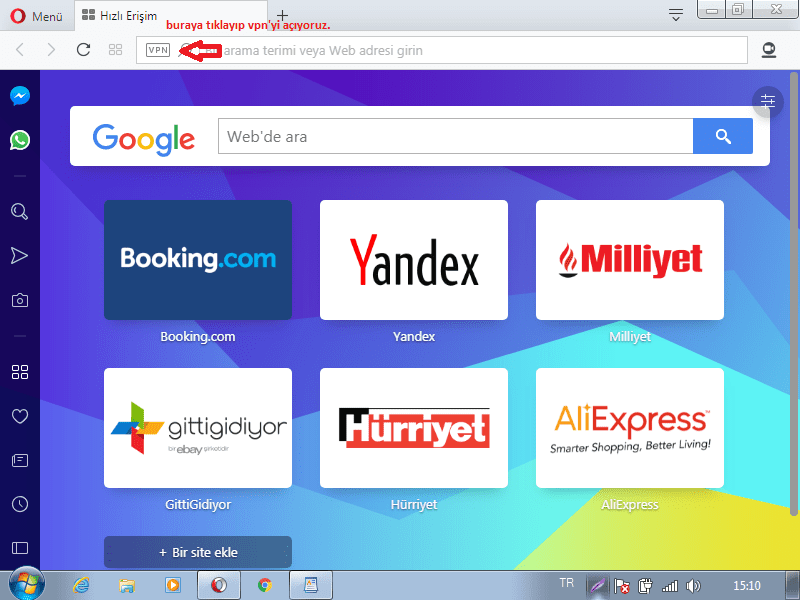Focus the Web'de ara search box
Viewport: 800px width, 600px height.
[455, 136]
